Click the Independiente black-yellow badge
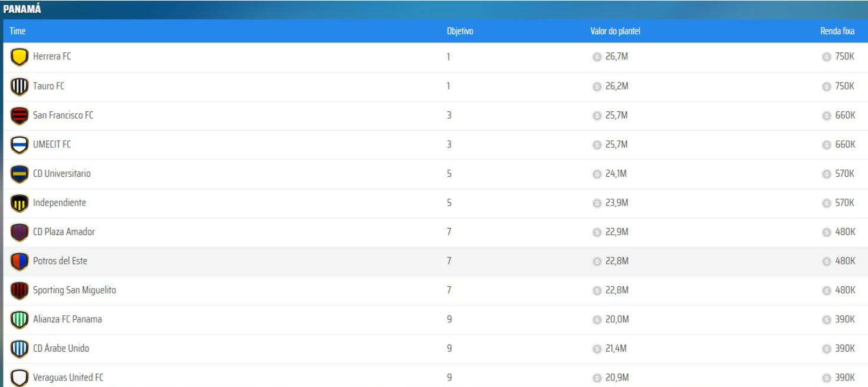This screenshot has height=387, width=868. pos(19,203)
